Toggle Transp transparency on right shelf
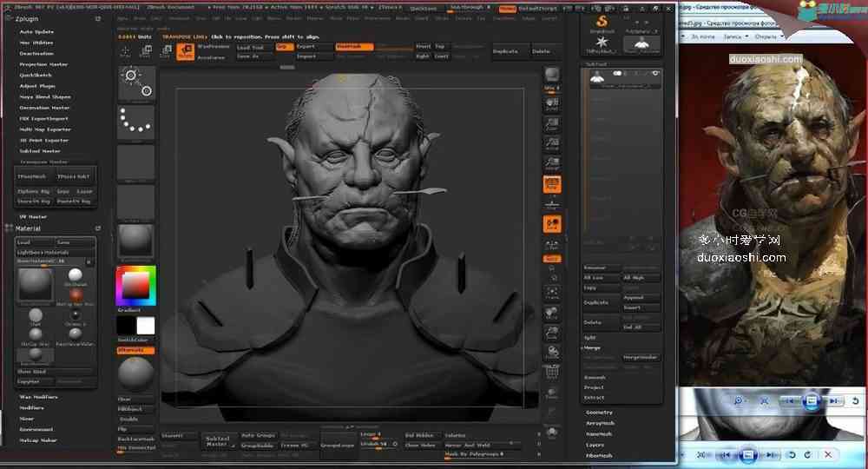 click(552, 392)
